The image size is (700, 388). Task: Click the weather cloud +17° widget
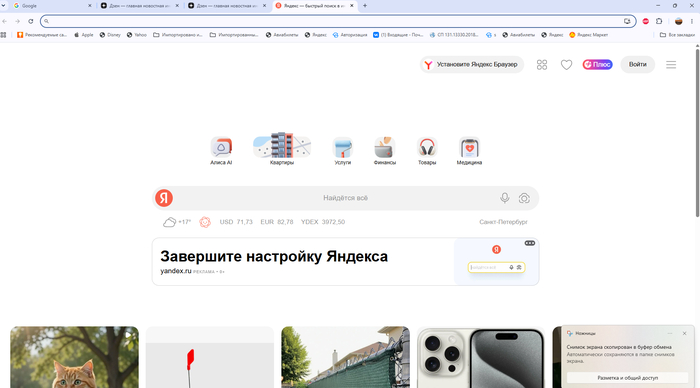(x=177, y=222)
